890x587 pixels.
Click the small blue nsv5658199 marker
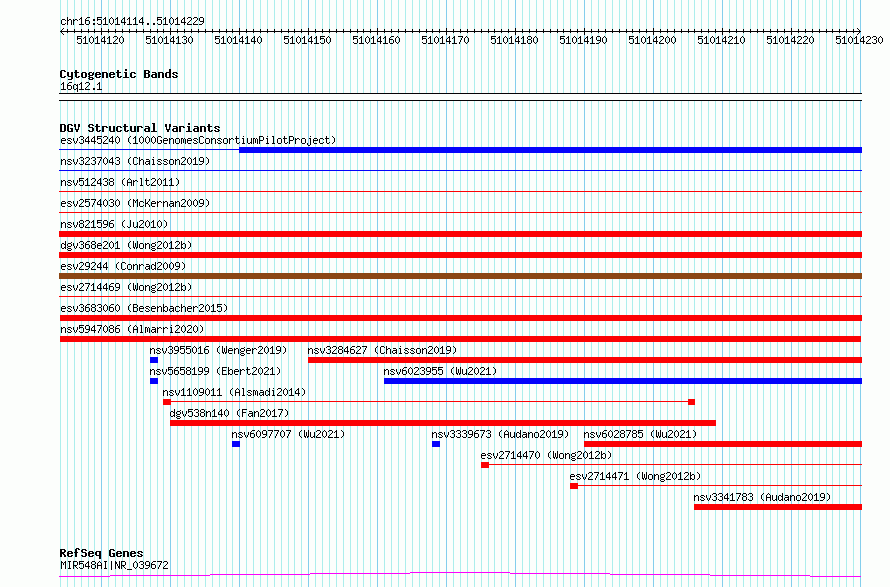(x=154, y=381)
